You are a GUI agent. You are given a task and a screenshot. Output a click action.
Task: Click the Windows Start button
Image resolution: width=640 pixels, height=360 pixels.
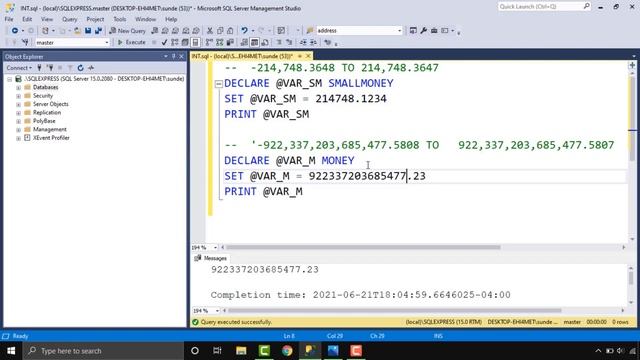pos(11,351)
